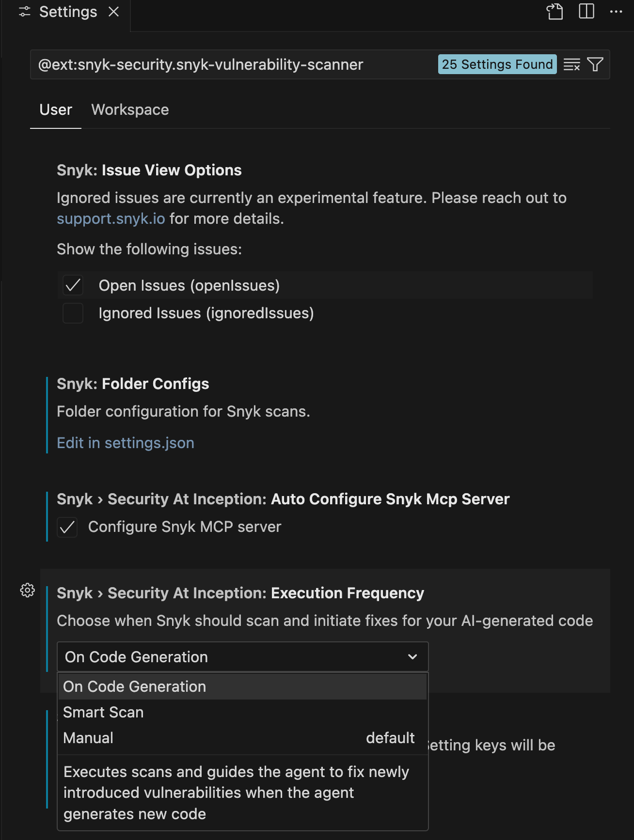
Task: Pick On Code Generation list option
Action: tap(135, 686)
